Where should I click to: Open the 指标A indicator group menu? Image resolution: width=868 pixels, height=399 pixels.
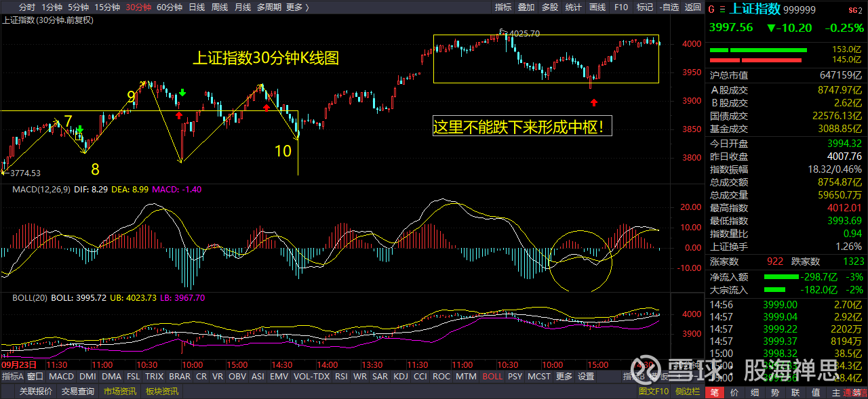point(13,377)
